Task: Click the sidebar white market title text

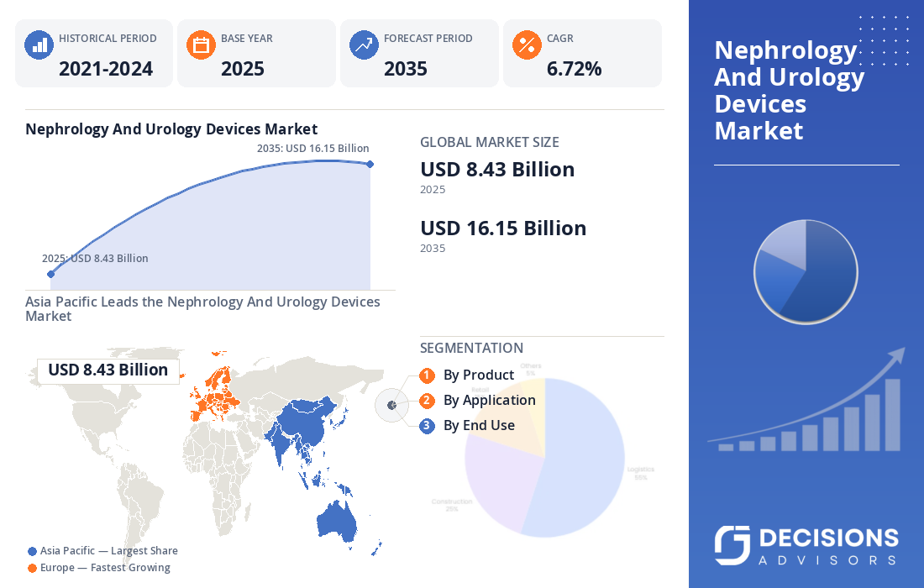Action: click(x=789, y=90)
